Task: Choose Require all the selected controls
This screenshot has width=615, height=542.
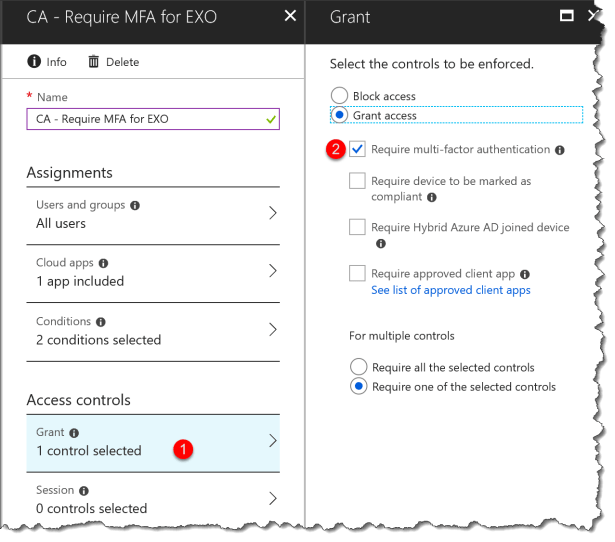Action: point(358,367)
